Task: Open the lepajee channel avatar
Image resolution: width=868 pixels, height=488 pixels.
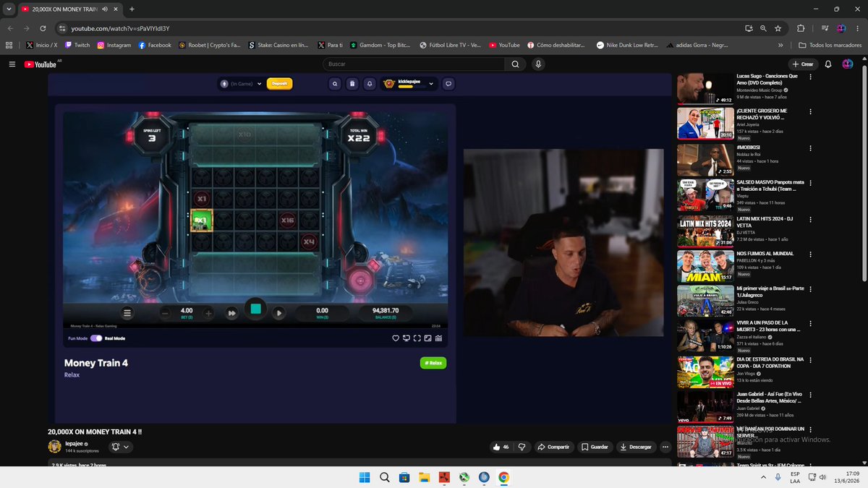Action: pos(54,447)
